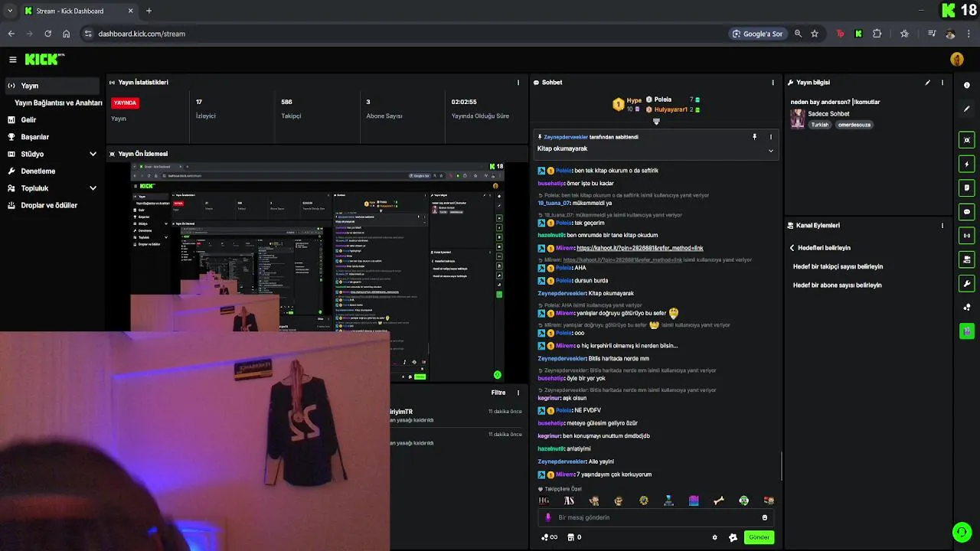The width and height of the screenshot is (980, 551).
Task: Open the hamburger menu next to Kick logo
Action: 12,60
